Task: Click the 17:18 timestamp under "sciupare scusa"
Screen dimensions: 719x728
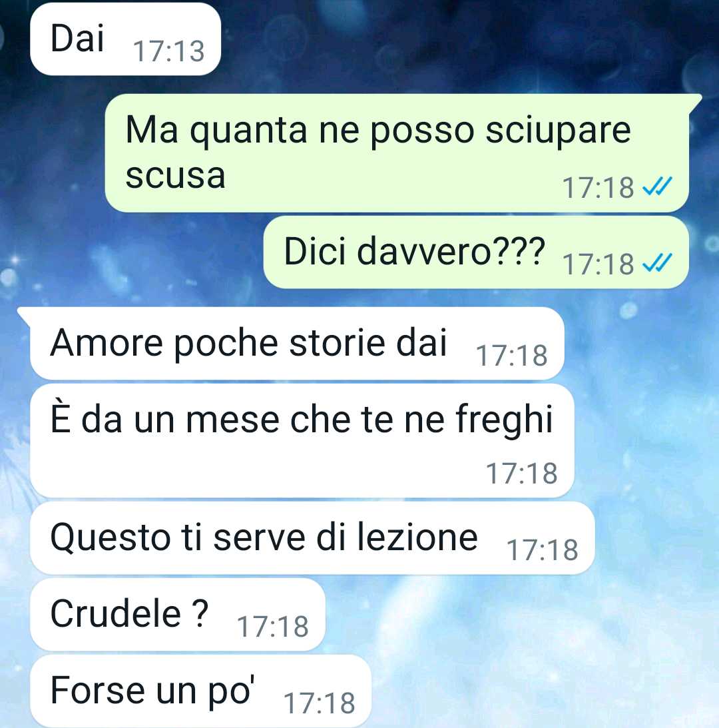Action: 599,188
